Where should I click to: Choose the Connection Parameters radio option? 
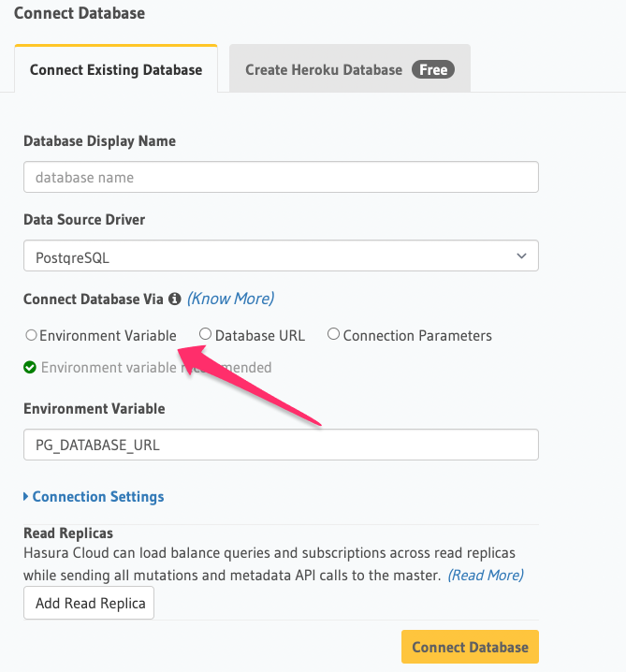pos(333,334)
